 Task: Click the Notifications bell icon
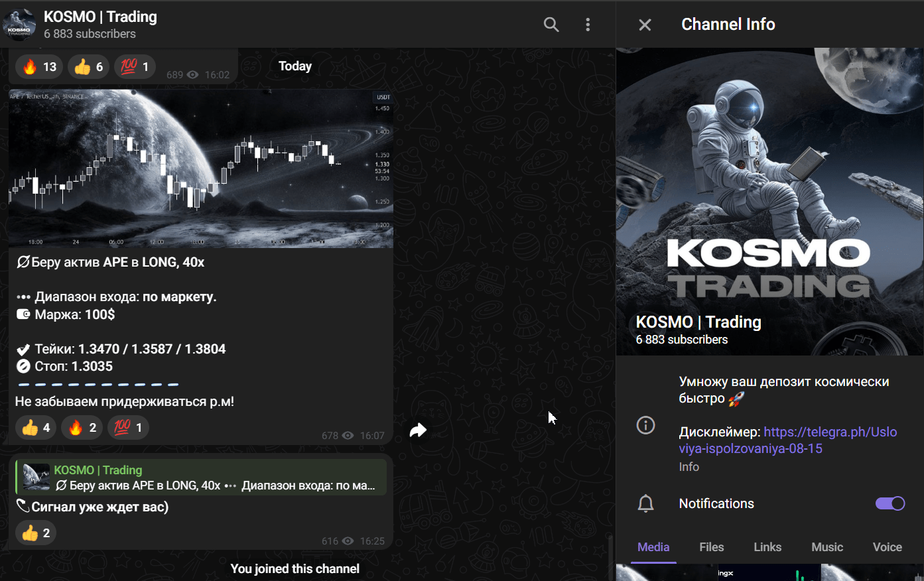coord(645,504)
